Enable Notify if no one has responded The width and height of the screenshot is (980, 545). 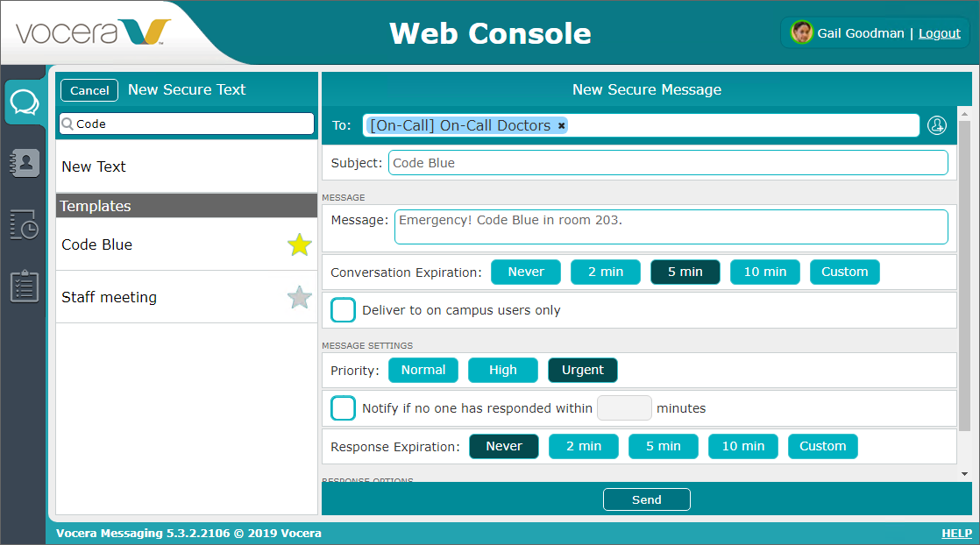[x=343, y=408]
